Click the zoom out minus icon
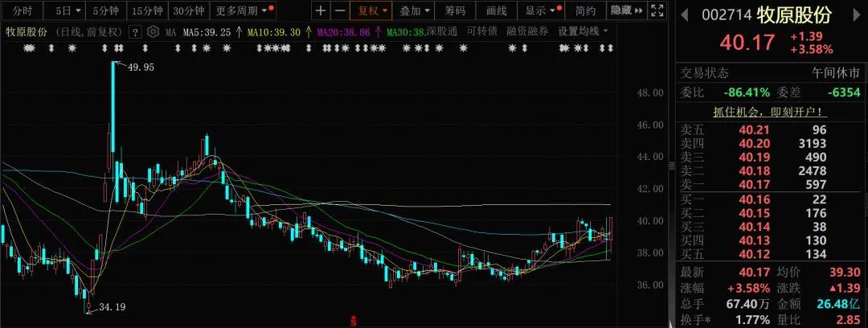The height and width of the screenshot is (328, 868). pos(339,11)
